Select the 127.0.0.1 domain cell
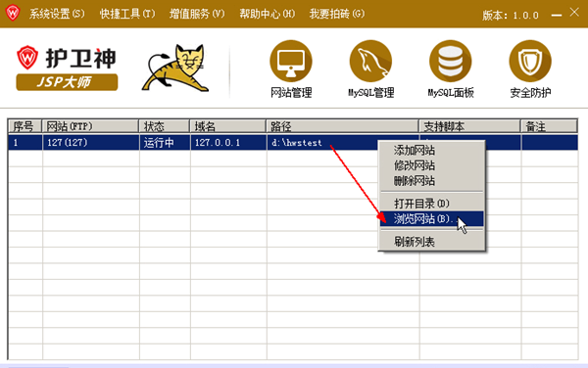 [228, 143]
